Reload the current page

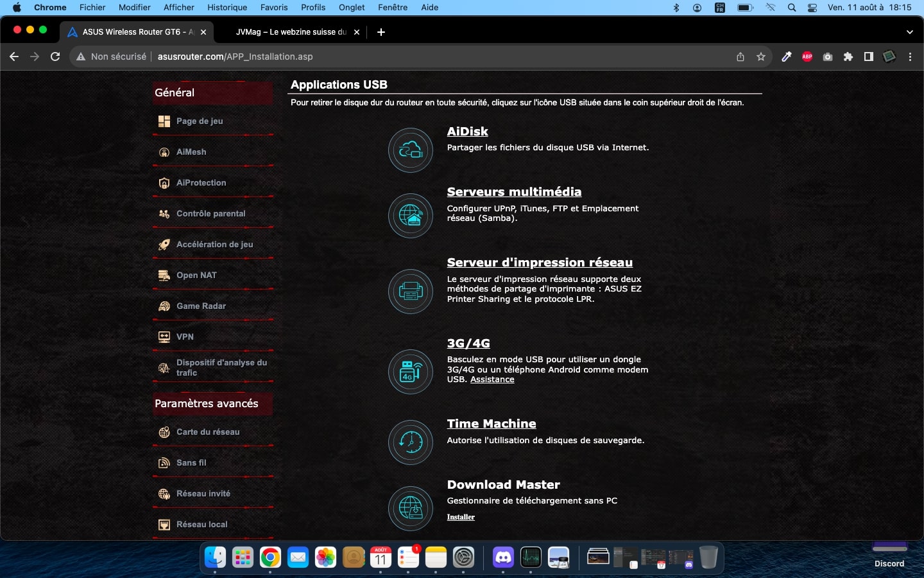tap(55, 57)
